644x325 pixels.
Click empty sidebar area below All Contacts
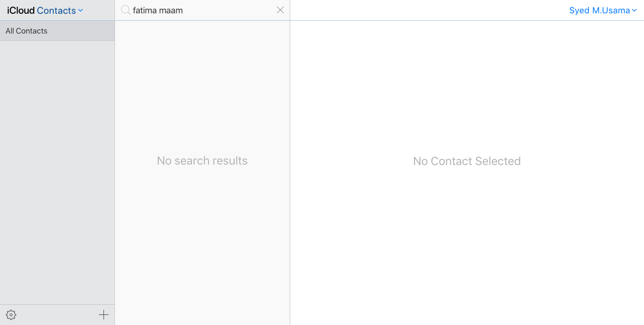(x=57, y=170)
